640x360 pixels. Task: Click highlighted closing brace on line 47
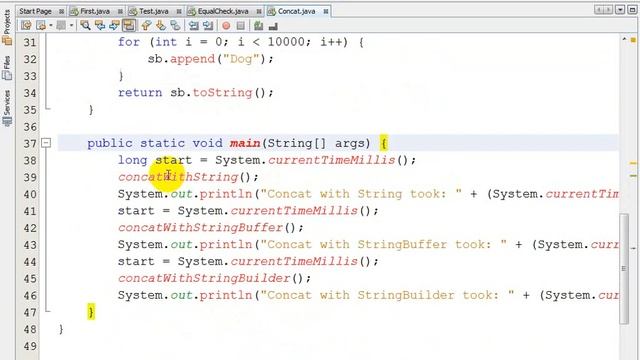click(x=91, y=312)
